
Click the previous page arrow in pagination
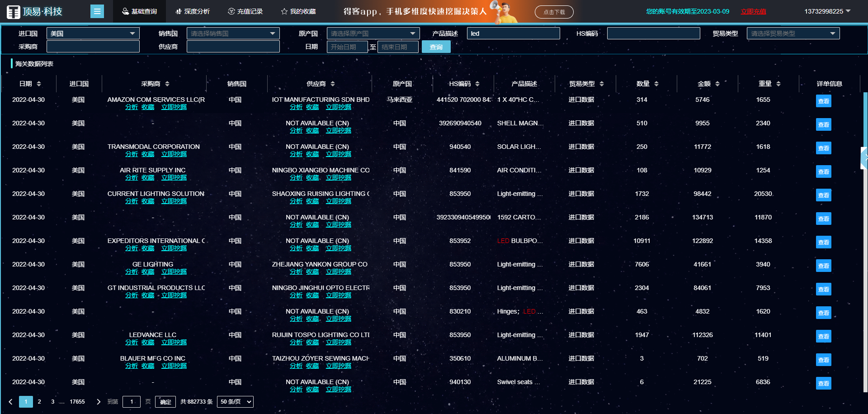coord(10,402)
